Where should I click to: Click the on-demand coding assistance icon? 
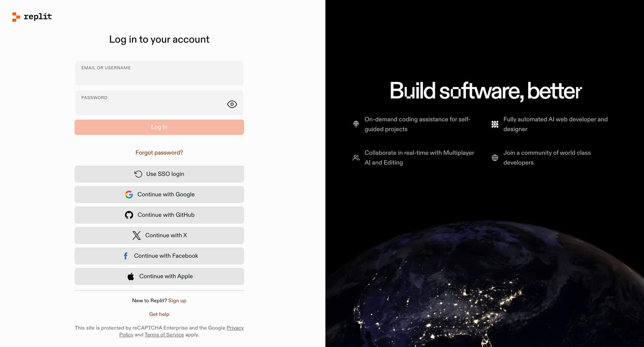point(356,124)
